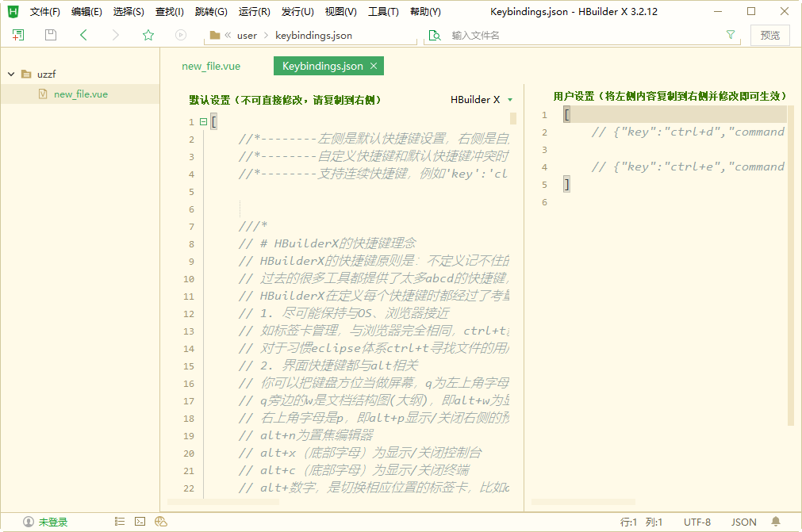
Task: Click the new file toolbar icon
Action: pos(18,35)
